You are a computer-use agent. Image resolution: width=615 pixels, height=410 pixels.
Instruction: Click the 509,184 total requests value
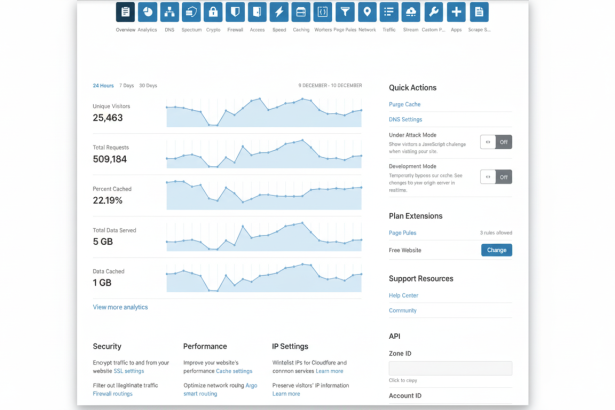(110, 159)
